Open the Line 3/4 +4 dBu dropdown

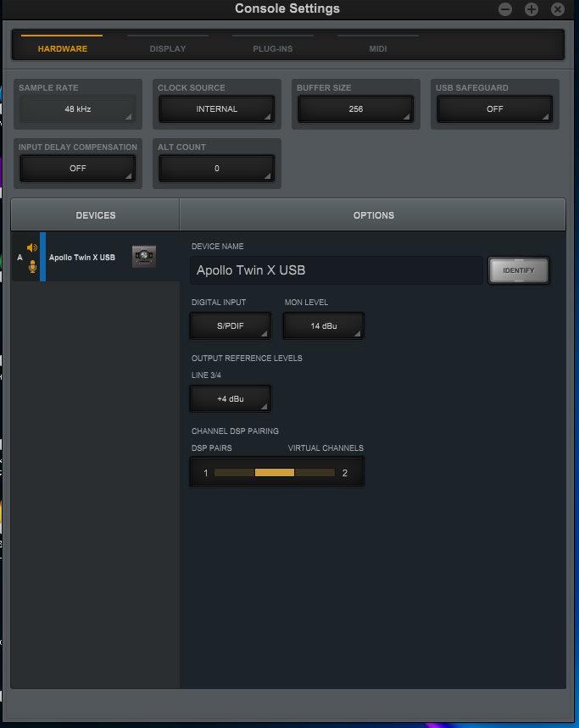pos(231,399)
